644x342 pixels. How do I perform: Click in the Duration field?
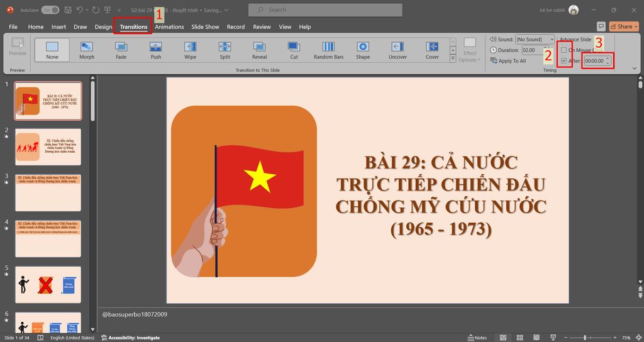pos(532,50)
